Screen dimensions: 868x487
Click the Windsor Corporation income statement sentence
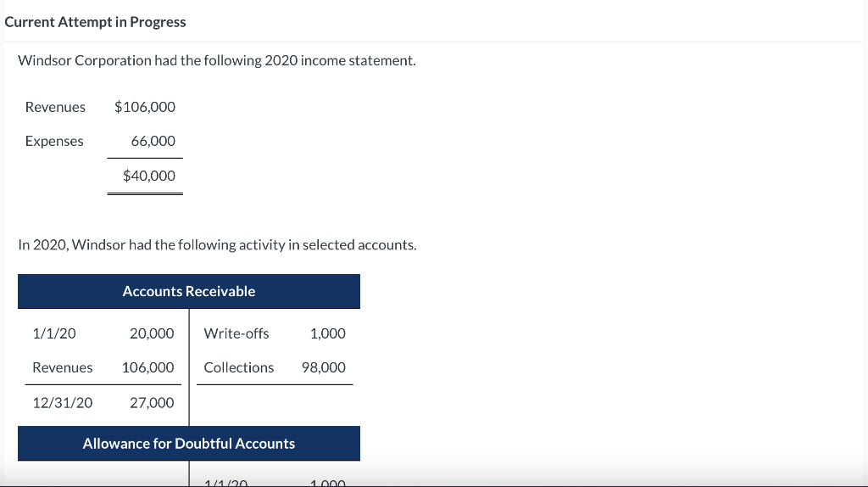pos(217,60)
